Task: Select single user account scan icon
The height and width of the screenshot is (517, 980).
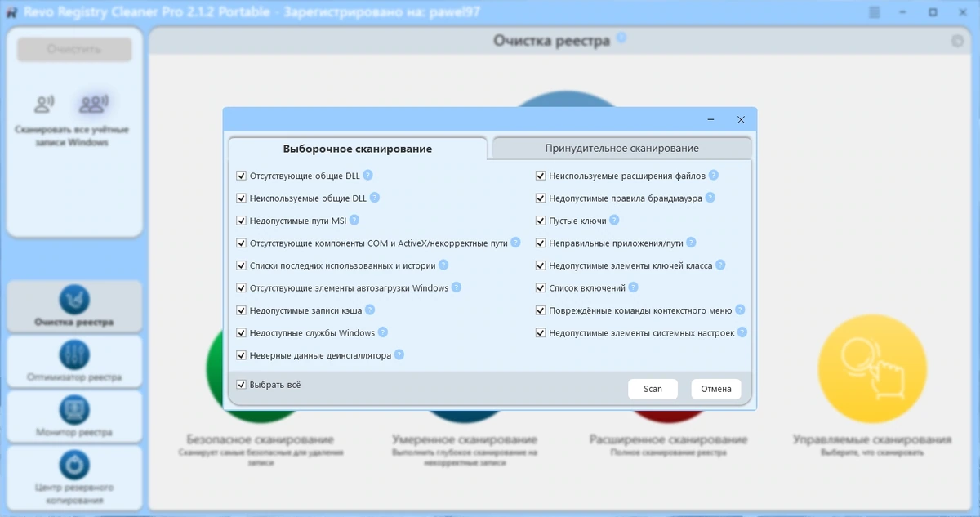Action: click(x=44, y=104)
